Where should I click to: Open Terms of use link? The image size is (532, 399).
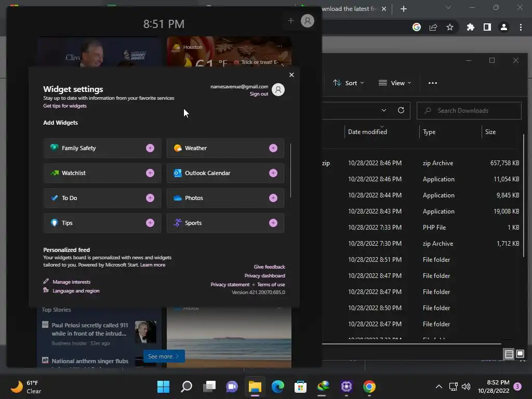[271, 284]
